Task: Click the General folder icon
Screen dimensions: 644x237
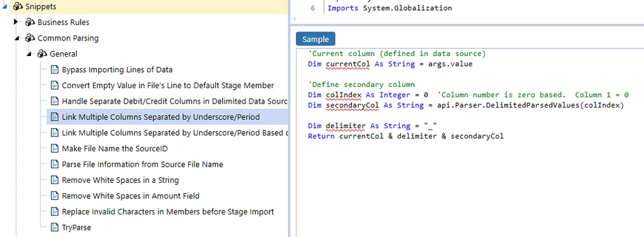Action: coord(43,53)
